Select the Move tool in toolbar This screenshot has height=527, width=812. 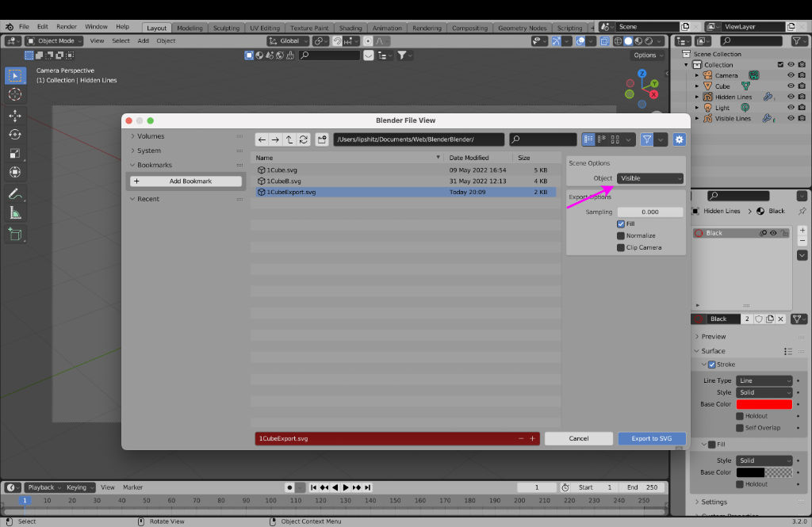[15, 115]
